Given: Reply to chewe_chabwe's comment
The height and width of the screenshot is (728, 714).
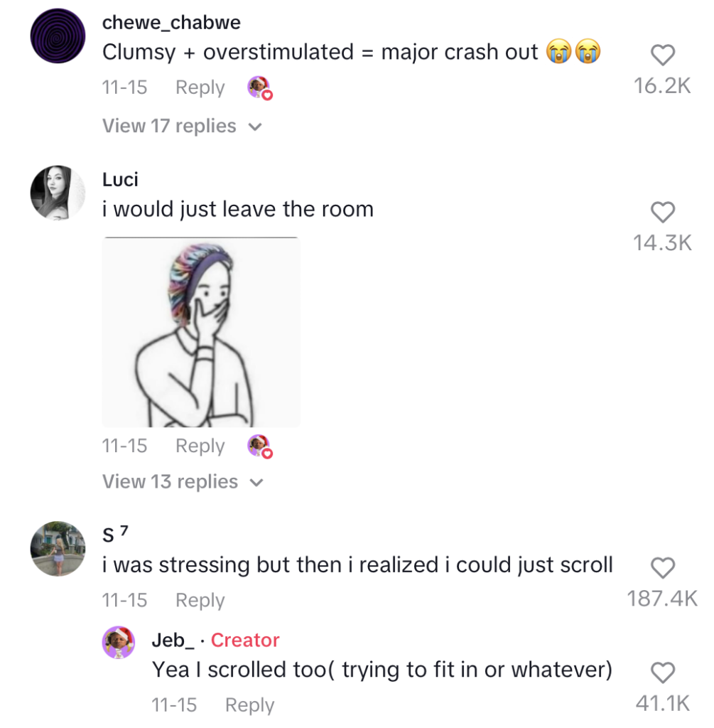Looking at the screenshot, I should tap(200, 88).
